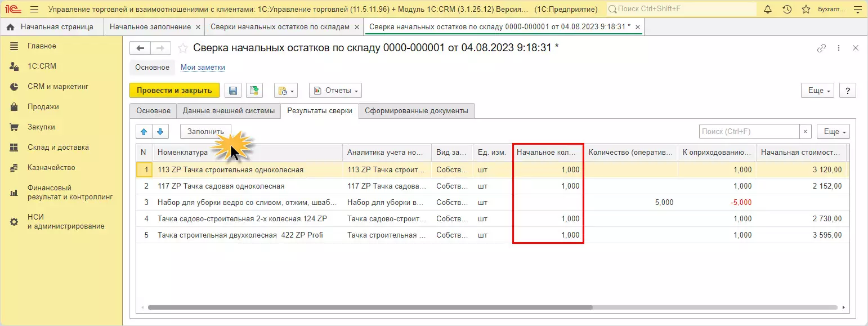Expand create-based-on dropdown button

coord(285,90)
